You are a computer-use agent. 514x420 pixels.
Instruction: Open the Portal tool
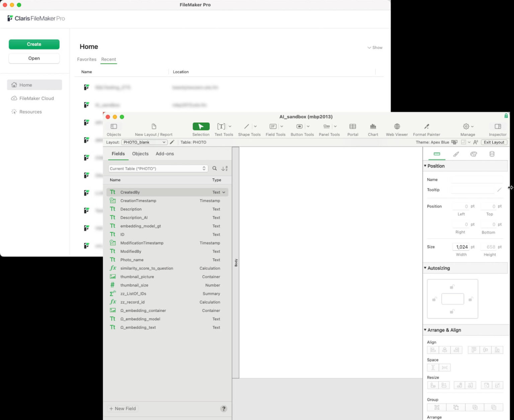coord(352,127)
